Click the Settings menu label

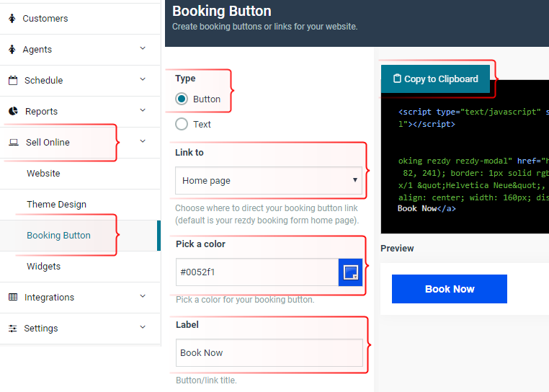(x=40, y=329)
